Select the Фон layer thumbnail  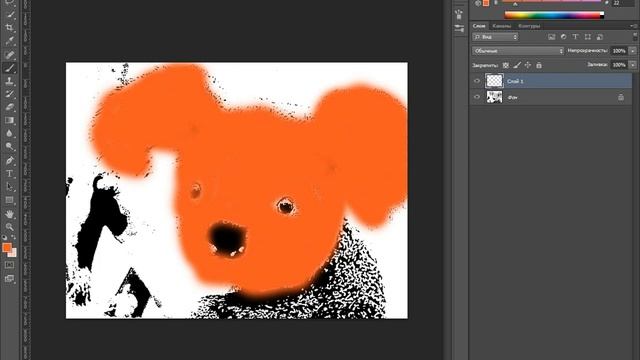coord(494,97)
